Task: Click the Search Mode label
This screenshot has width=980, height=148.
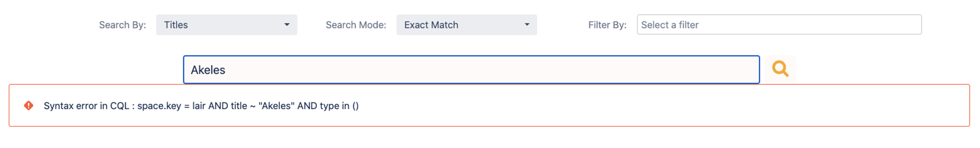Action: (x=356, y=25)
